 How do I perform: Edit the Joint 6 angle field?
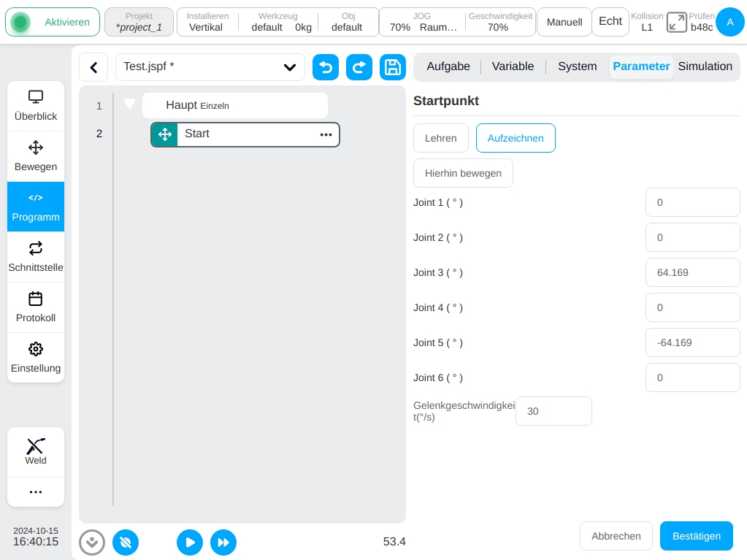pos(693,377)
